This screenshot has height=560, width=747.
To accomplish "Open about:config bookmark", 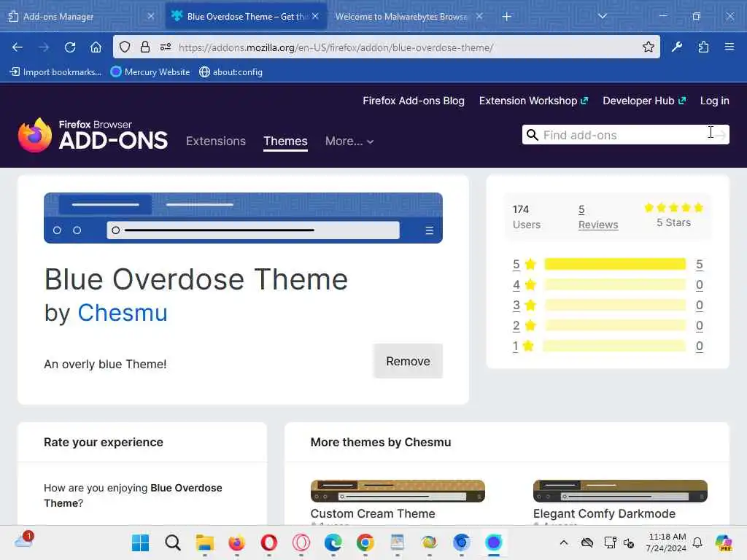I will [x=231, y=72].
